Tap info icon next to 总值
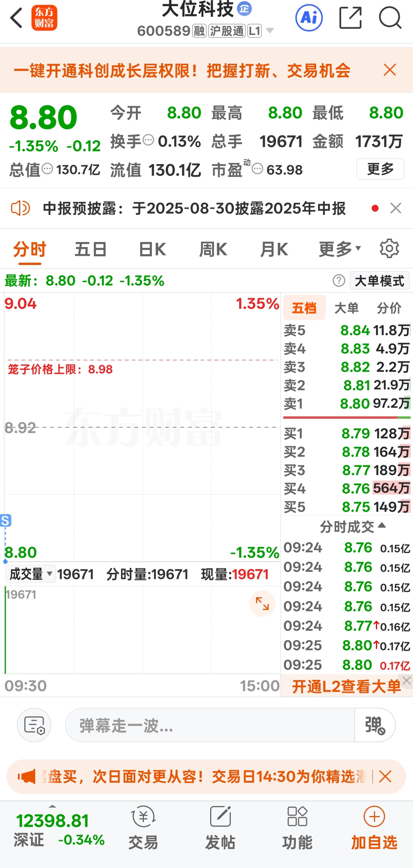Viewport: 413px width, 868px height. (47, 169)
